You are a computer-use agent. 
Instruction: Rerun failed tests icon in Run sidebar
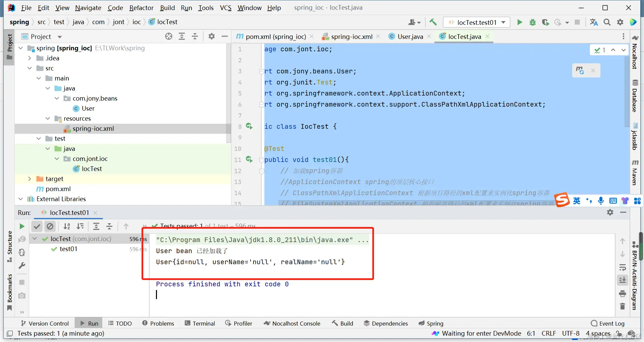22,239
